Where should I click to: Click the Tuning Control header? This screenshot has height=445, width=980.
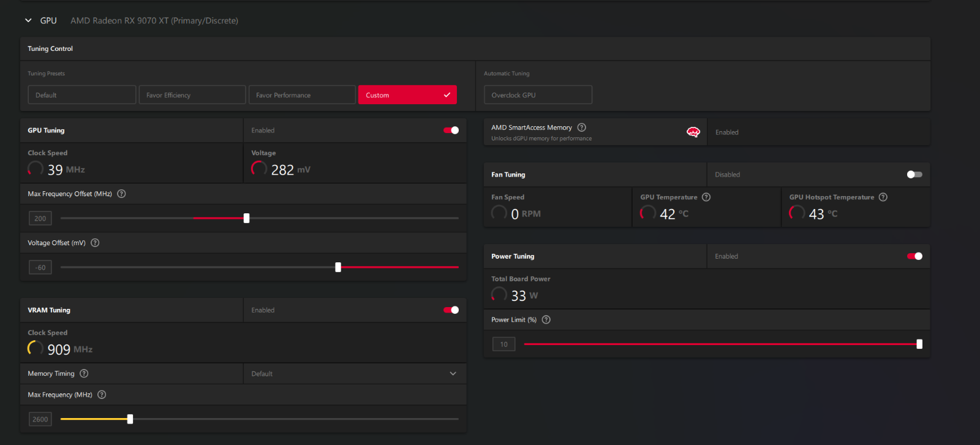point(50,48)
